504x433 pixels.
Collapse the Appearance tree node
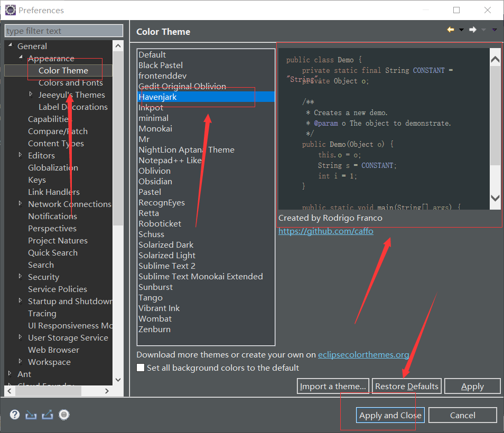coord(21,57)
